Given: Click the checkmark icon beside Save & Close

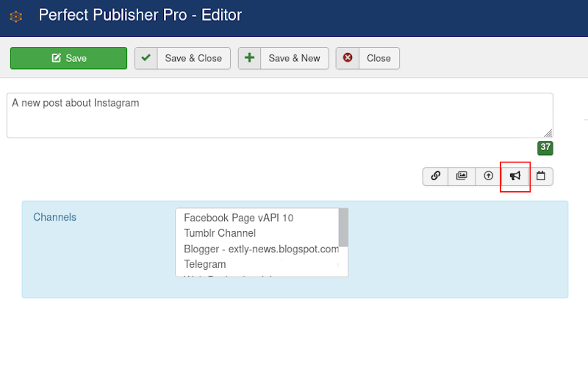Looking at the screenshot, I should pos(146,58).
